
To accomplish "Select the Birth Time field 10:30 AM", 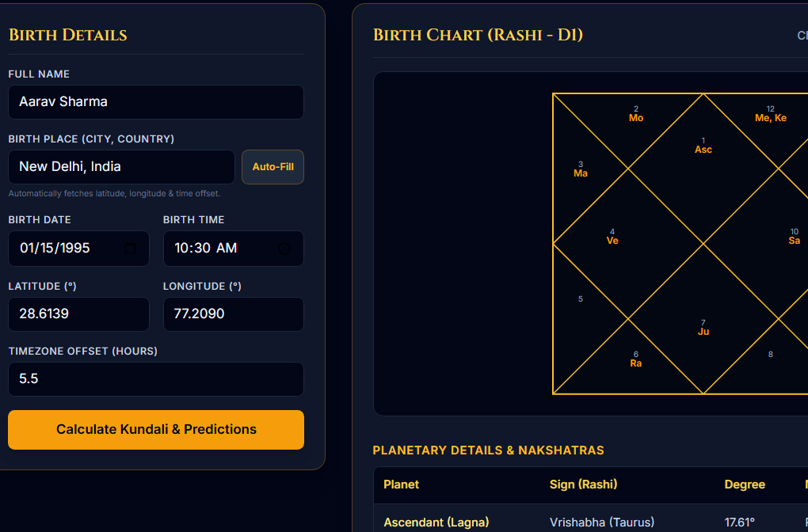I will pyautogui.click(x=234, y=249).
